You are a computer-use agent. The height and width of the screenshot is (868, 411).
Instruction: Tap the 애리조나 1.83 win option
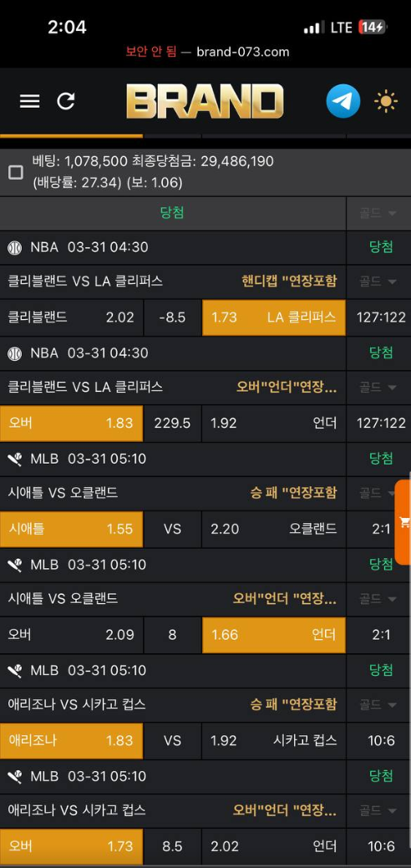(x=72, y=741)
